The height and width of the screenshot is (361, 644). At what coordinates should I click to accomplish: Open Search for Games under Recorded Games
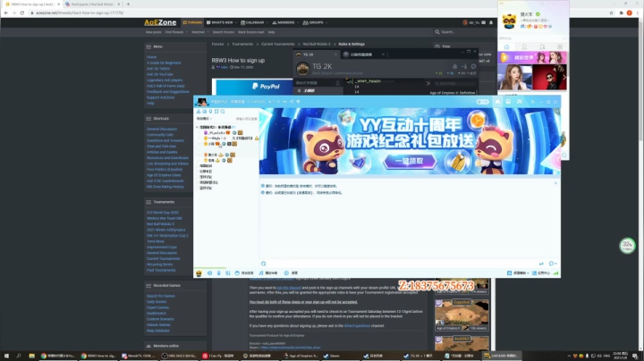(x=161, y=296)
